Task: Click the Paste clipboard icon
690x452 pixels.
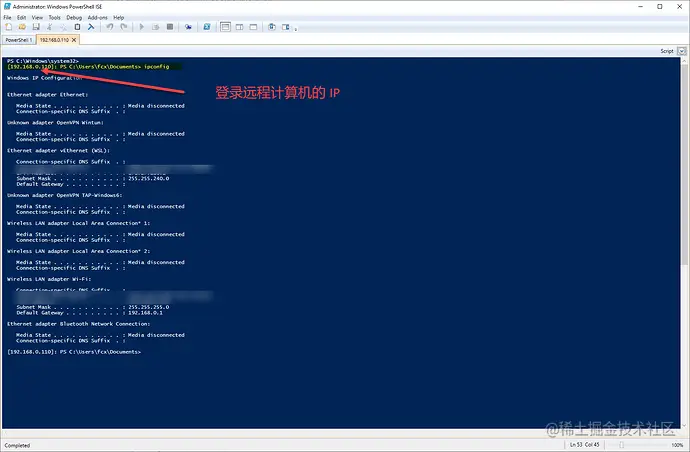Action: [x=77, y=27]
